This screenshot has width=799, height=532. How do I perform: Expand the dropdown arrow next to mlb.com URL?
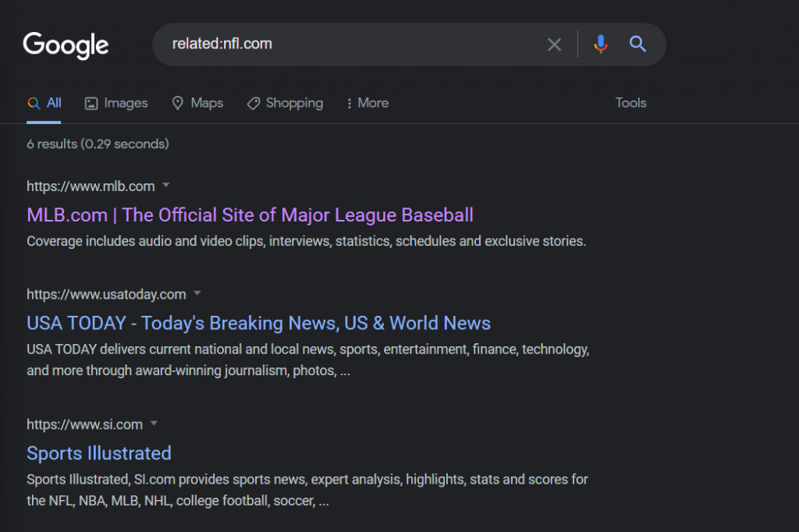[x=165, y=185]
